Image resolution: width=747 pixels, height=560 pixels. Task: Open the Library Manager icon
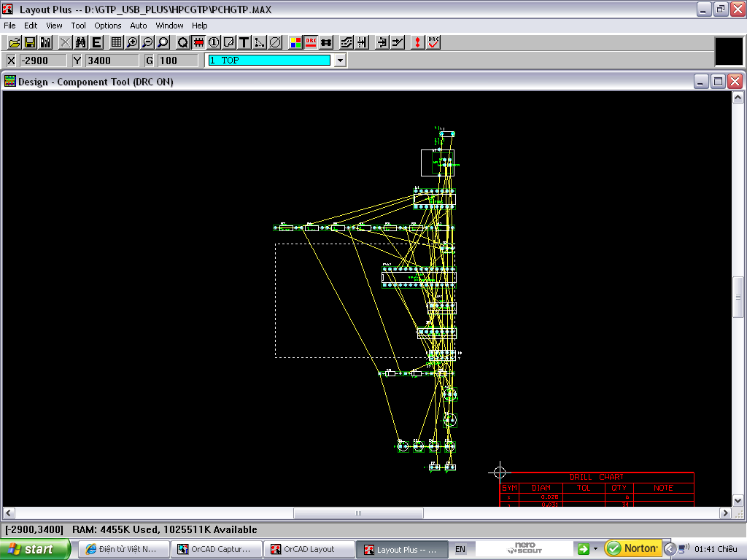(46, 43)
